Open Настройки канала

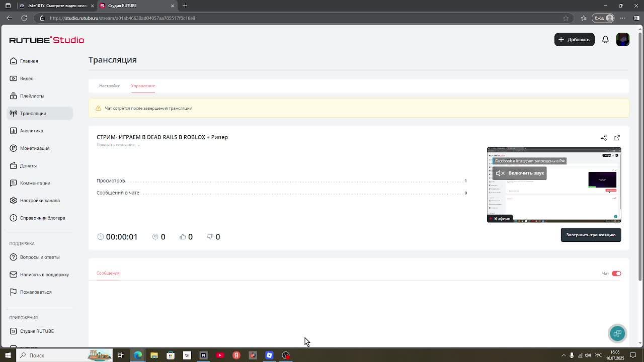point(40,200)
